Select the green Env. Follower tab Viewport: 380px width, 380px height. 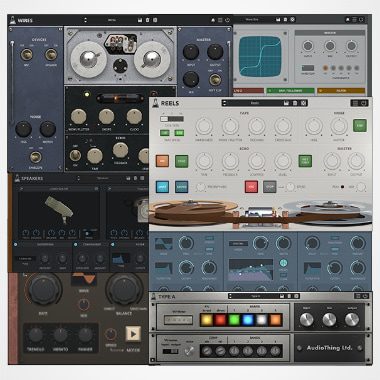pyautogui.click(x=290, y=91)
